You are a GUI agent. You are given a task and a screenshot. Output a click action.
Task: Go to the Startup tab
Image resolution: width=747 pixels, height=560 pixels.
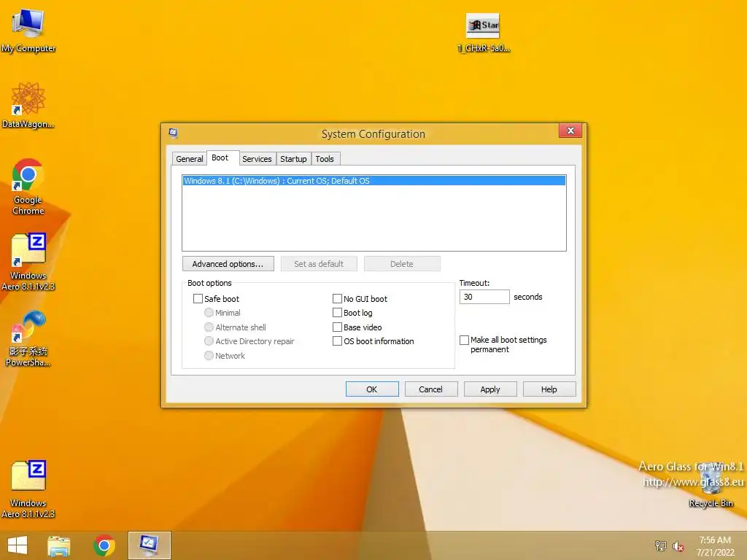pos(293,159)
